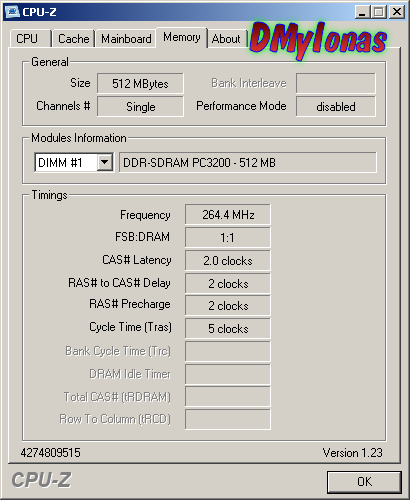
Task: Select the Memory tab
Action: pyautogui.click(x=182, y=37)
